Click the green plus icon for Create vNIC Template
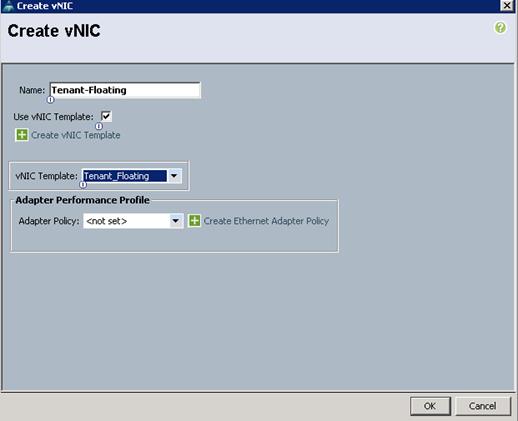 [x=22, y=135]
